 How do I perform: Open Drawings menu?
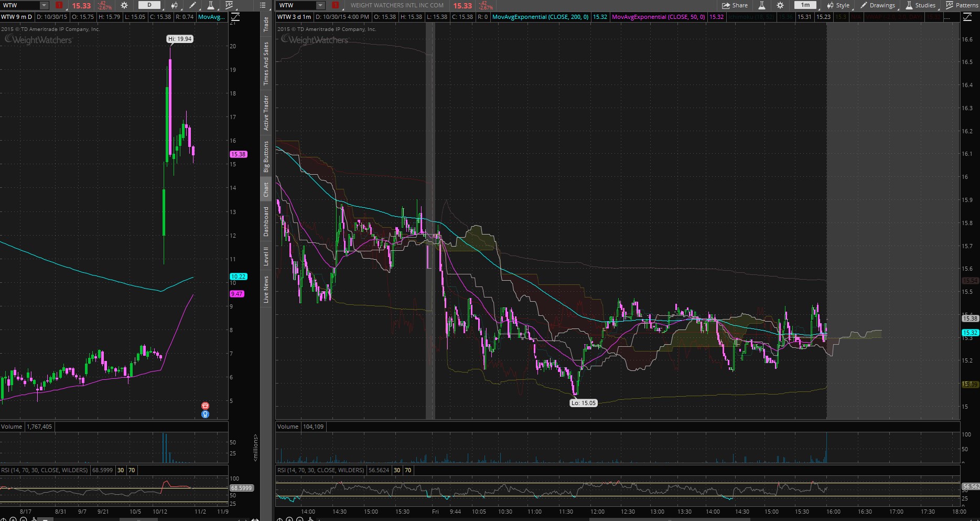tap(878, 5)
